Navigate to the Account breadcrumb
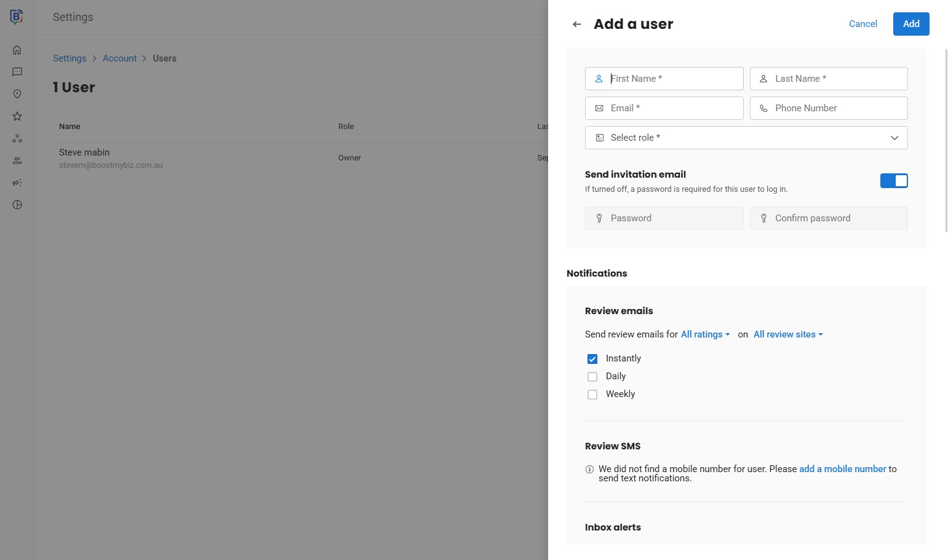Screen dimensions: 948x560 click(x=119, y=58)
